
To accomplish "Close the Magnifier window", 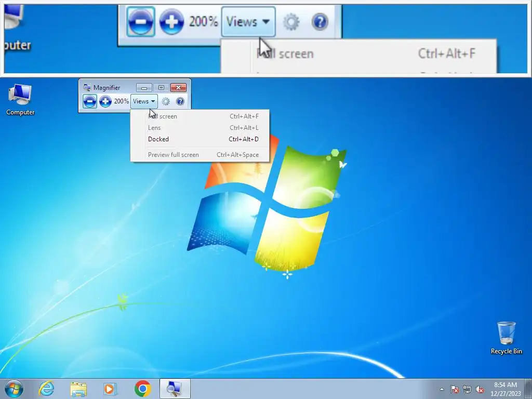I will (179, 87).
